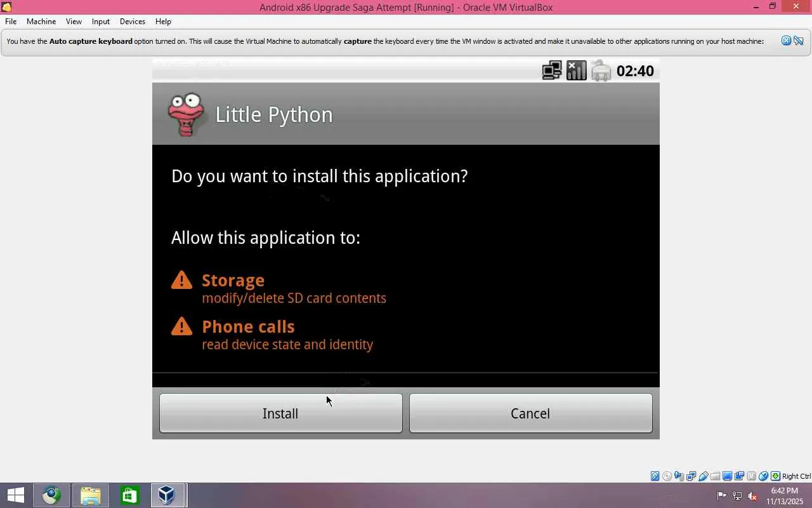The image size is (812, 508).
Task: Click the display settings indicator
Action: tap(728, 476)
